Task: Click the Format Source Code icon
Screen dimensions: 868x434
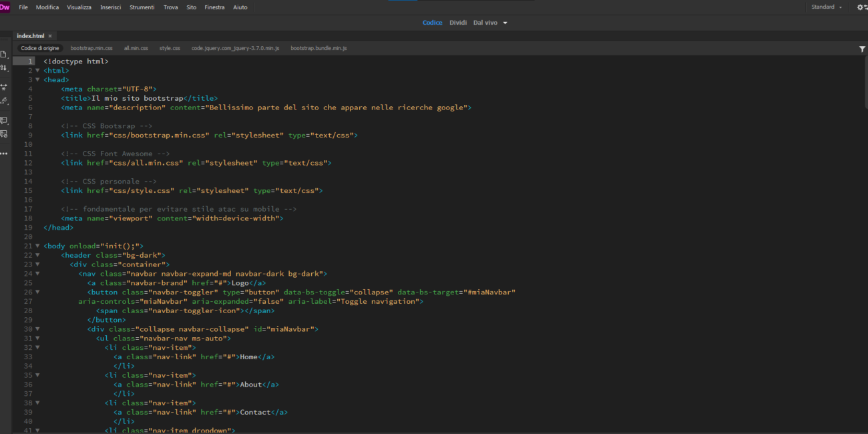Action: (4, 101)
